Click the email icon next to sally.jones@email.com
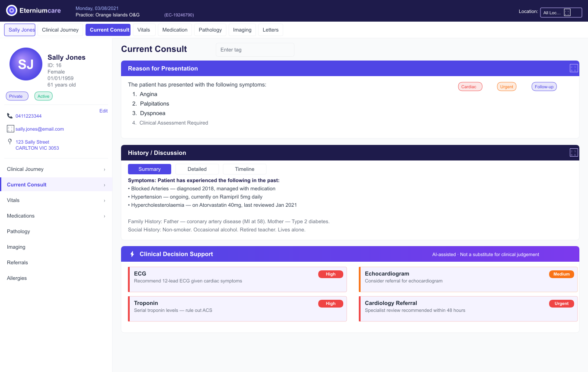 coord(10,129)
